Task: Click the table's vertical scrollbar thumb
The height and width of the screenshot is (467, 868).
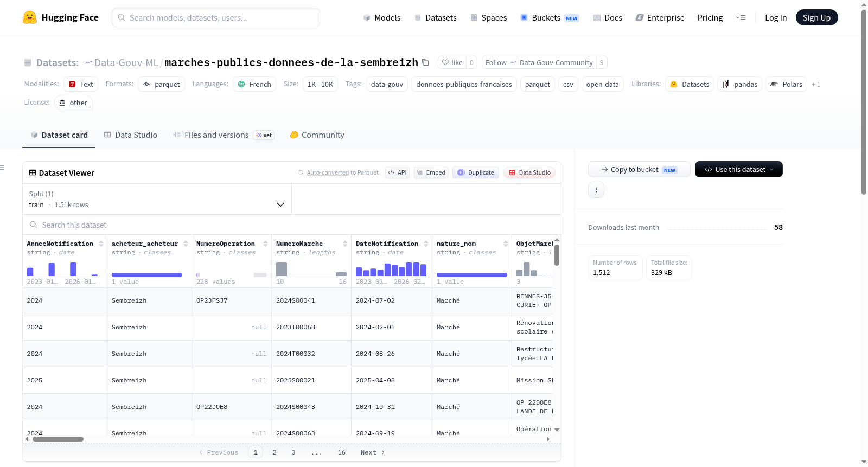Action: [557, 255]
